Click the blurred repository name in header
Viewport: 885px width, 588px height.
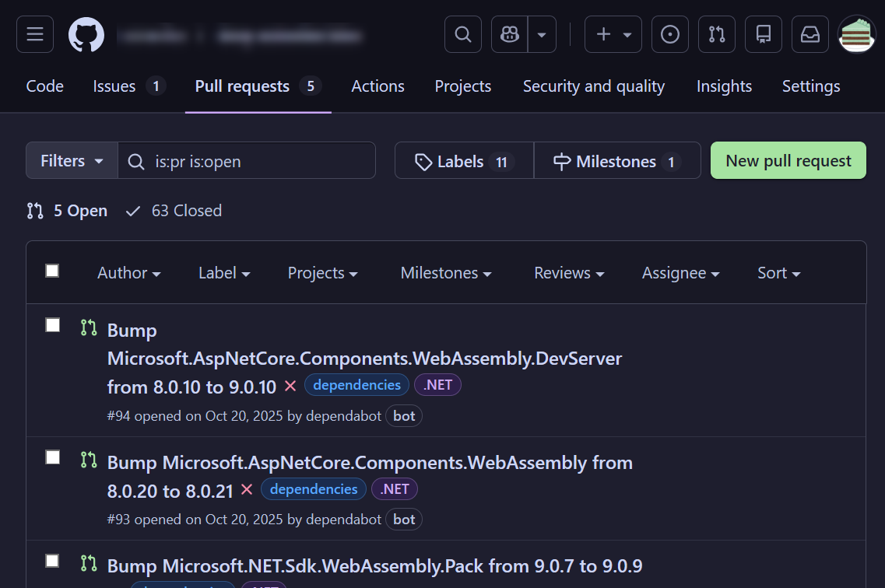tap(290, 36)
